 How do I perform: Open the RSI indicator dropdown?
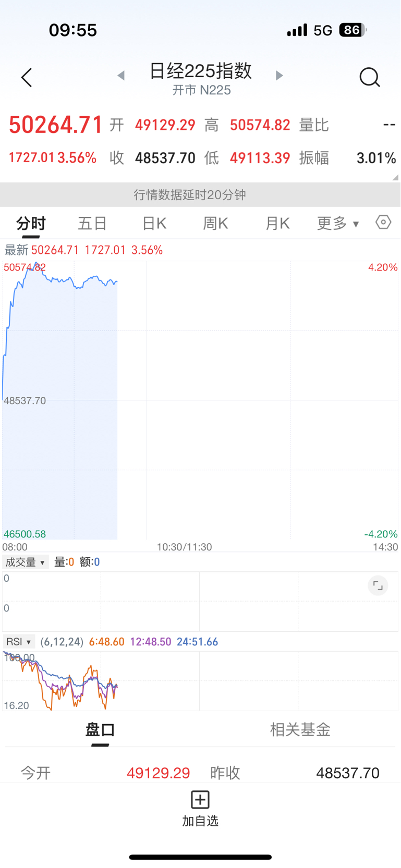point(19,642)
